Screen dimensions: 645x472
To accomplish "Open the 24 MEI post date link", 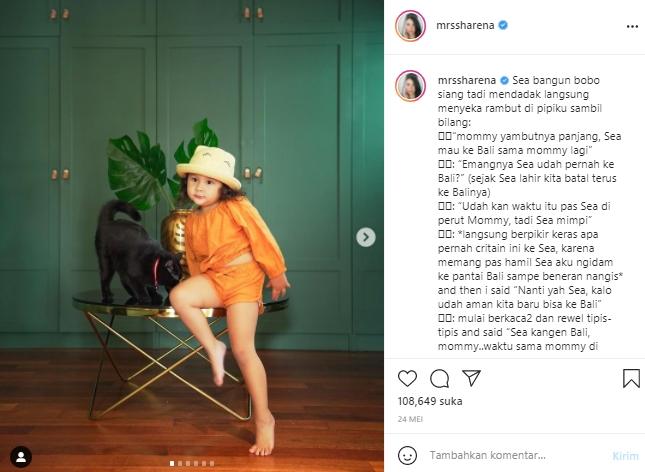I will pos(410,420).
